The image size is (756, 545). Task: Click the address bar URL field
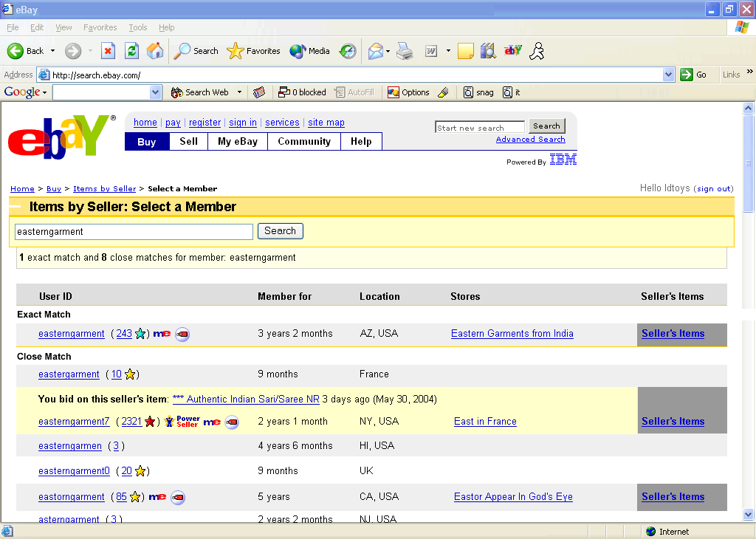(x=349, y=75)
